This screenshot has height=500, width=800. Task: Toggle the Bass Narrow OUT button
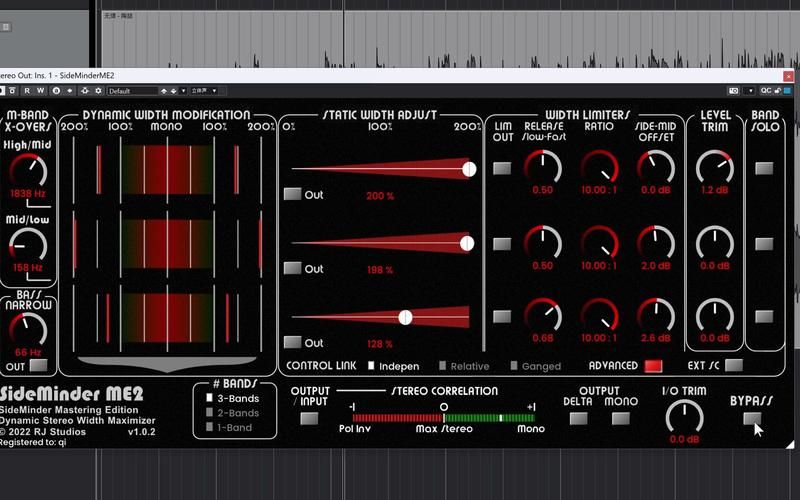[x=38, y=365]
